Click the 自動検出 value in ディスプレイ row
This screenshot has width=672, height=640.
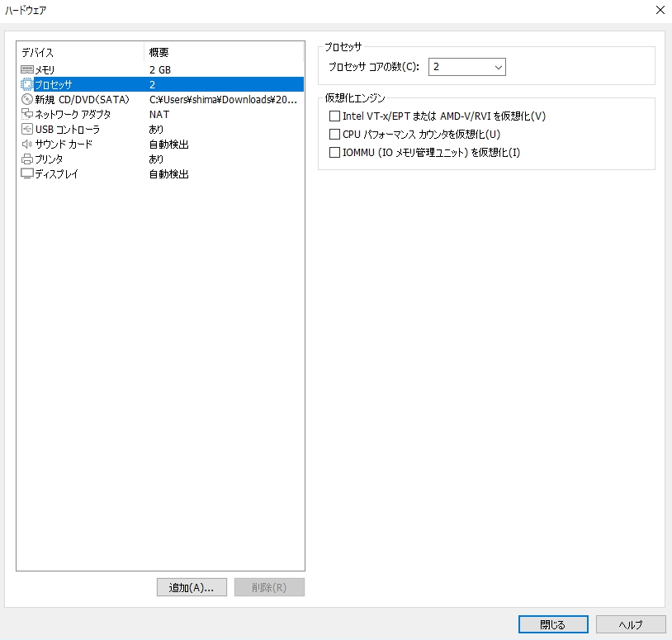click(x=169, y=174)
